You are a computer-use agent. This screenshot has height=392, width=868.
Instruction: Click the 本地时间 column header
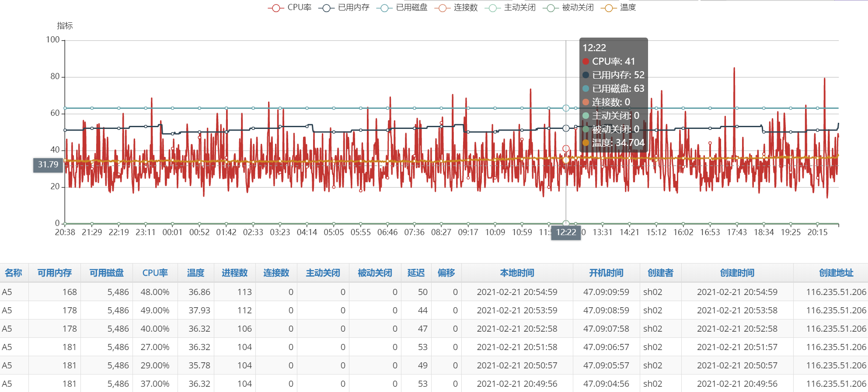(x=517, y=273)
